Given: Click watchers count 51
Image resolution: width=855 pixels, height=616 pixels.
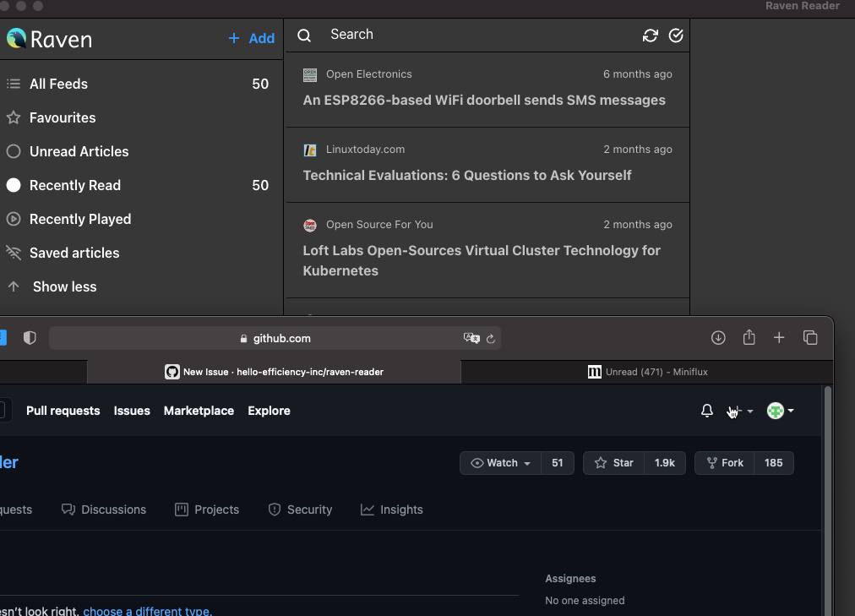Looking at the screenshot, I should [x=558, y=463].
